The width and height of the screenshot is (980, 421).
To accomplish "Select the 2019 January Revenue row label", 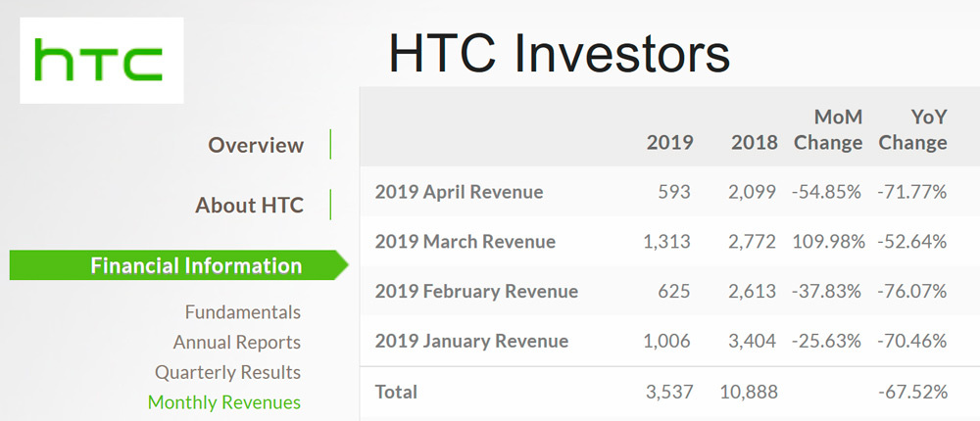I will point(471,342).
